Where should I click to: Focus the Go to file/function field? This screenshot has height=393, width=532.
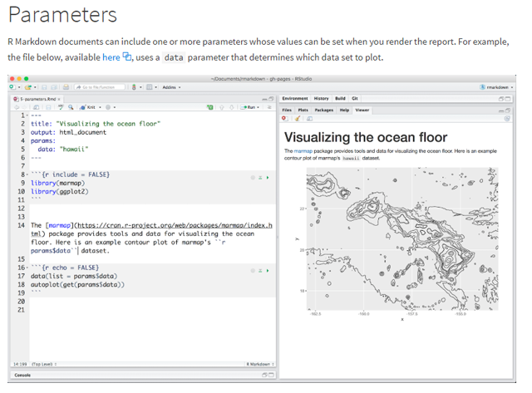click(100, 87)
